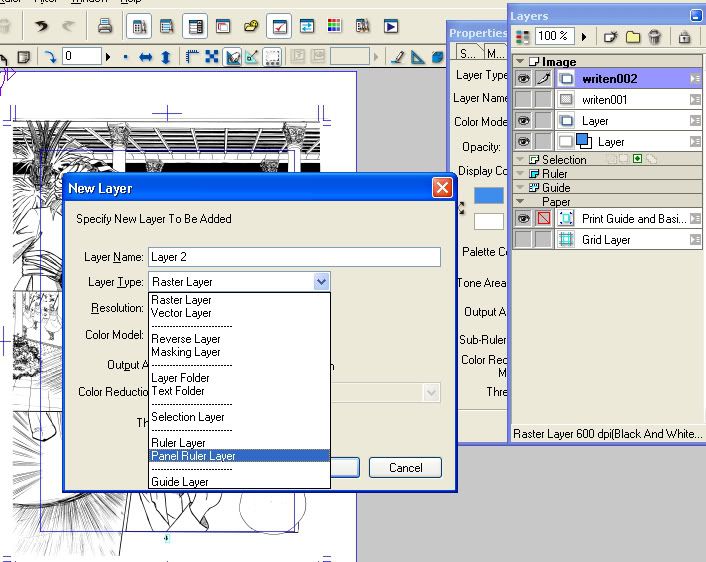Toggle eye of the first Layer row

point(523,121)
